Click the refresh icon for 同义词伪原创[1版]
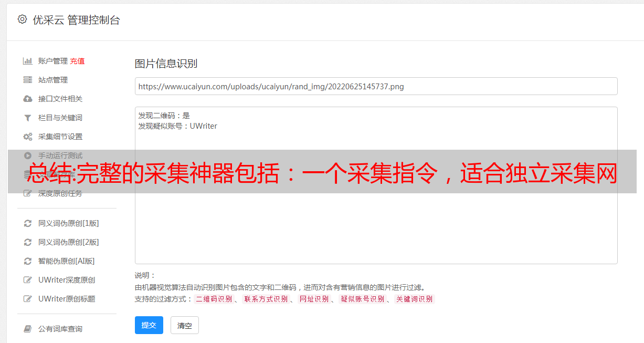Image resolution: width=644 pixels, height=343 pixels. pyautogui.click(x=28, y=223)
